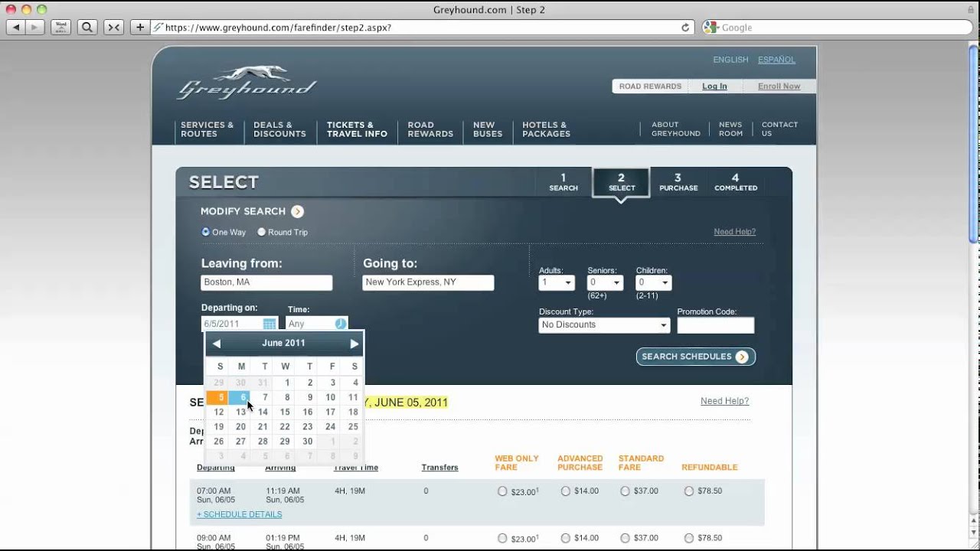
Task: Show previous month in calendar
Action: pos(217,344)
